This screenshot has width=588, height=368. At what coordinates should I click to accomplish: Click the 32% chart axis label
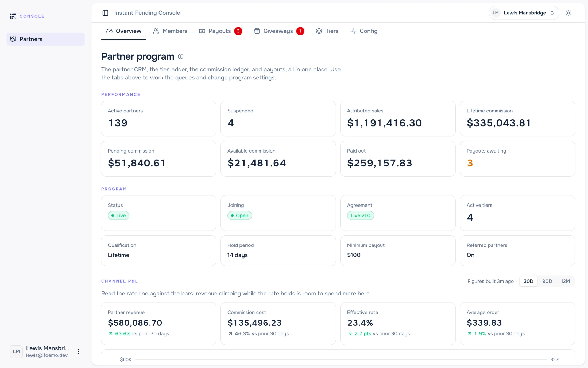pyautogui.click(x=555, y=359)
